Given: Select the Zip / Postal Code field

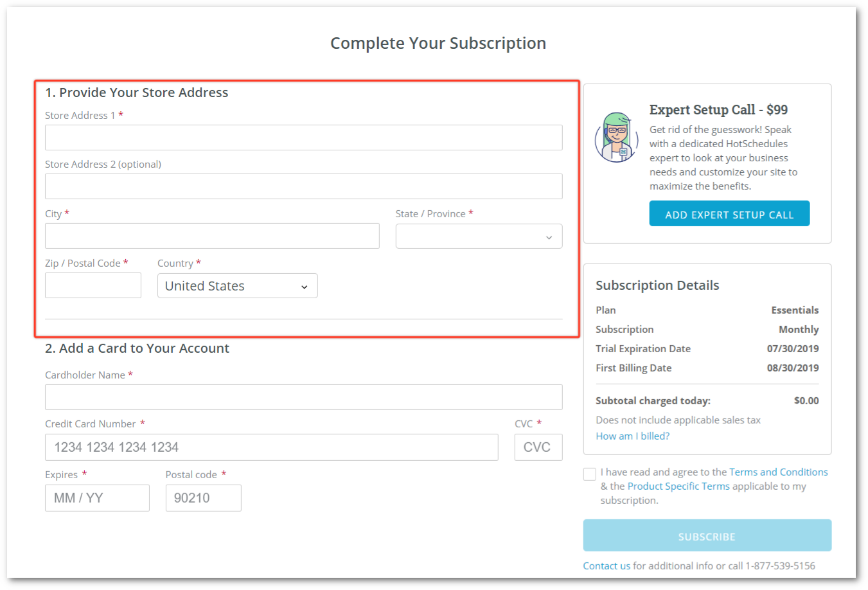Looking at the screenshot, I should pos(93,285).
